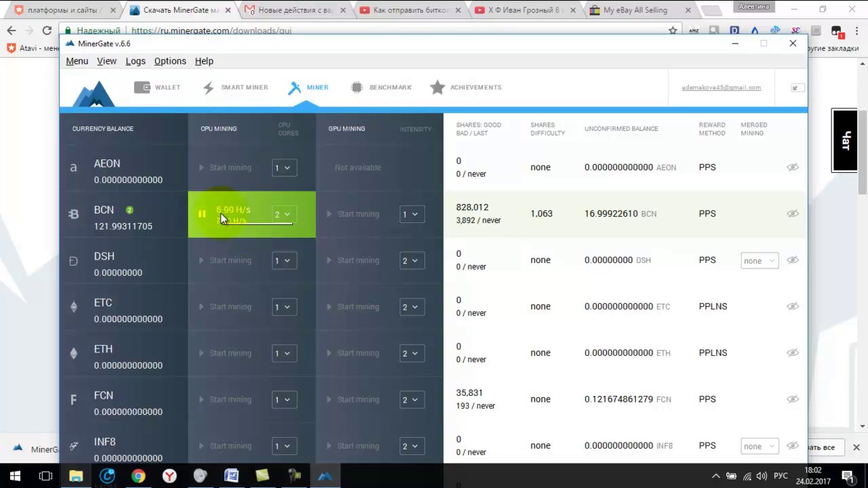
Task: Open the Achievements star icon
Action: (x=437, y=87)
